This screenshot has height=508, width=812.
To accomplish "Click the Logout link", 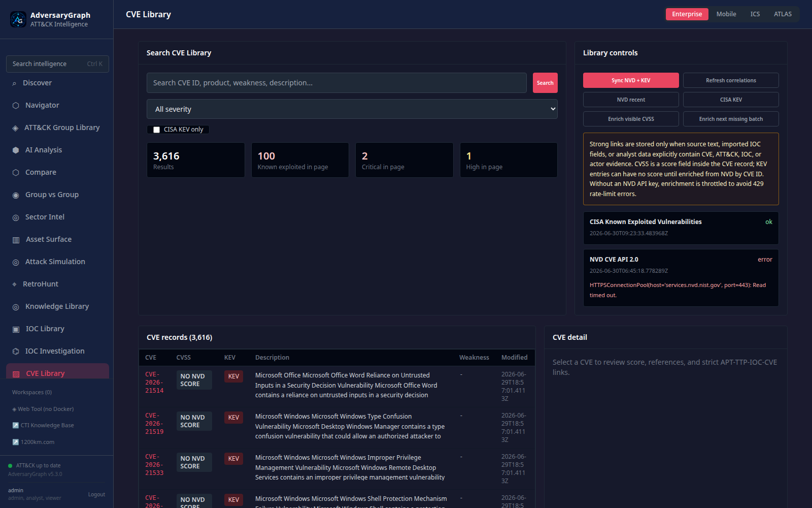I will pos(96,494).
